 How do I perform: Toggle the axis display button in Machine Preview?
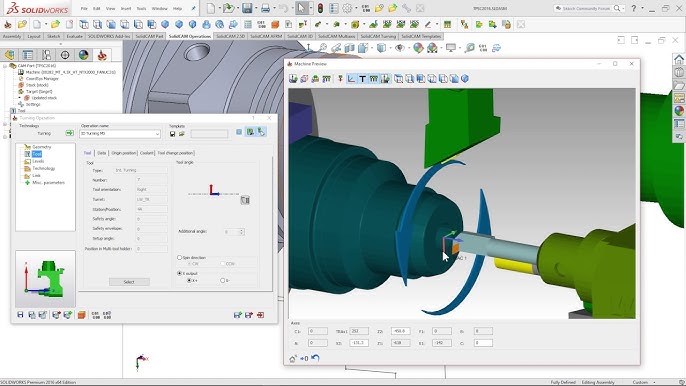351,79
